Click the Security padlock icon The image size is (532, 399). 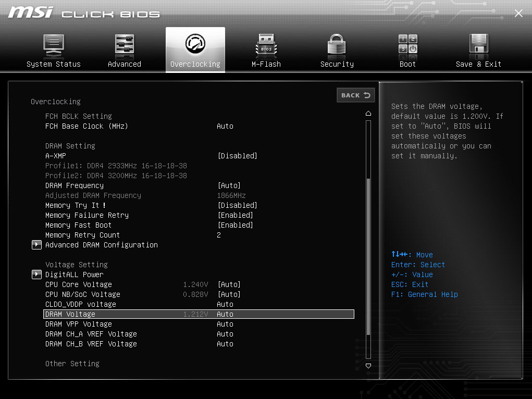coord(337,45)
